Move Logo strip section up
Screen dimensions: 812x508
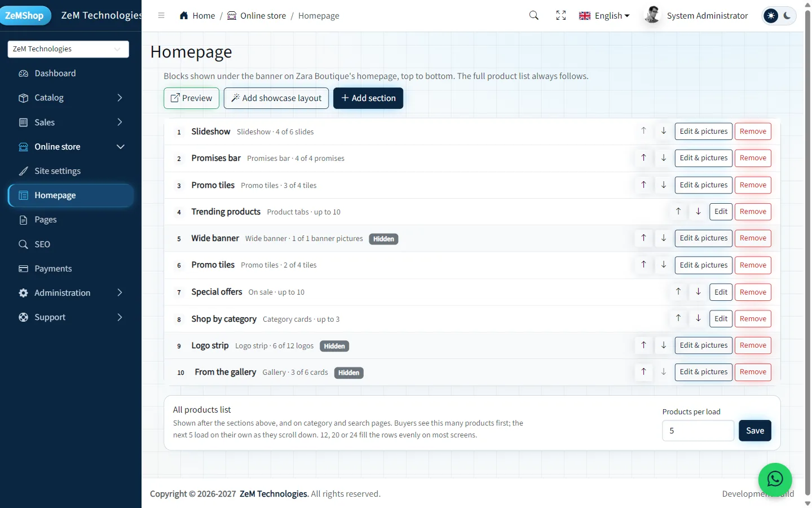tap(643, 345)
